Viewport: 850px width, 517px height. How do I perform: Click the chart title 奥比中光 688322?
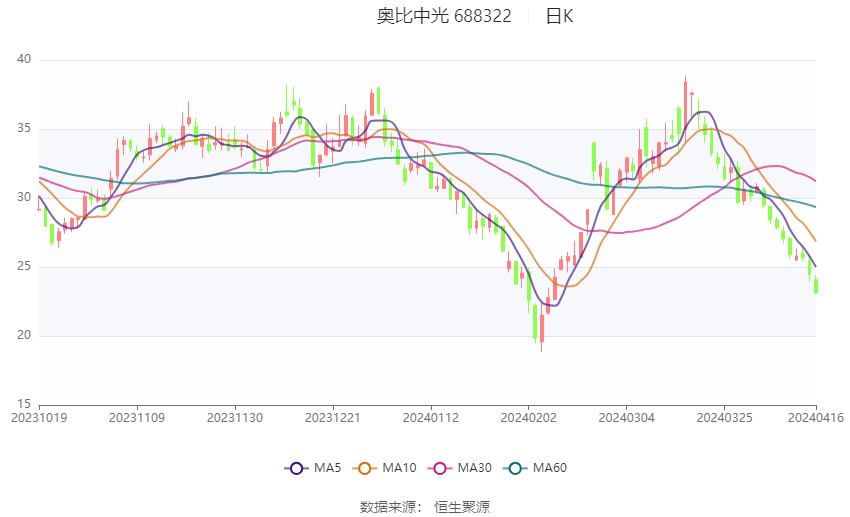tap(444, 16)
